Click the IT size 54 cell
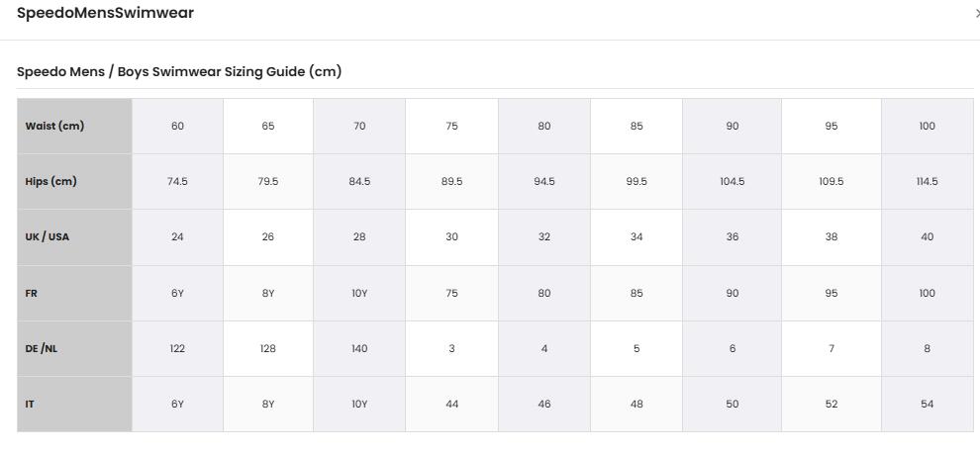 coord(927,405)
